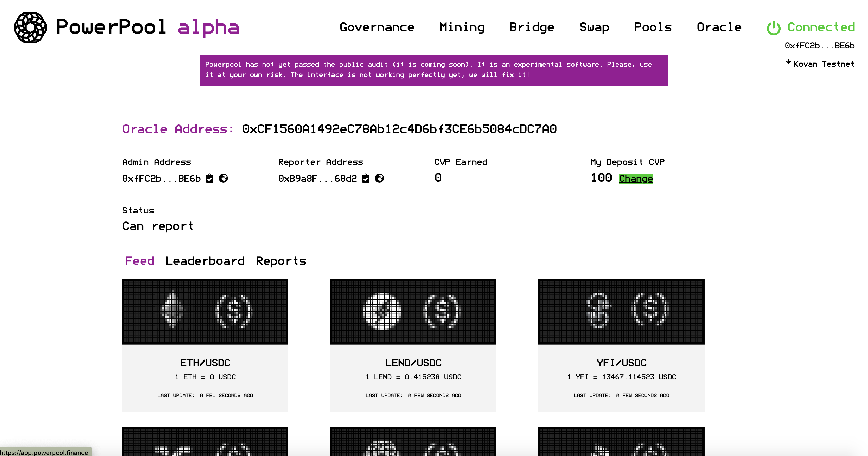Copy the Admin Address to clipboard

(210, 178)
